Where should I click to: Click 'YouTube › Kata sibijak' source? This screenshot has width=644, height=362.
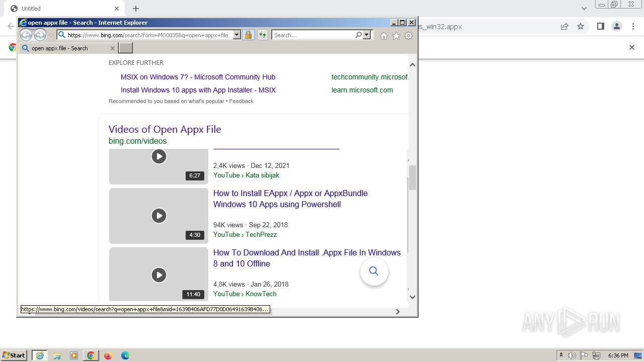click(246, 175)
